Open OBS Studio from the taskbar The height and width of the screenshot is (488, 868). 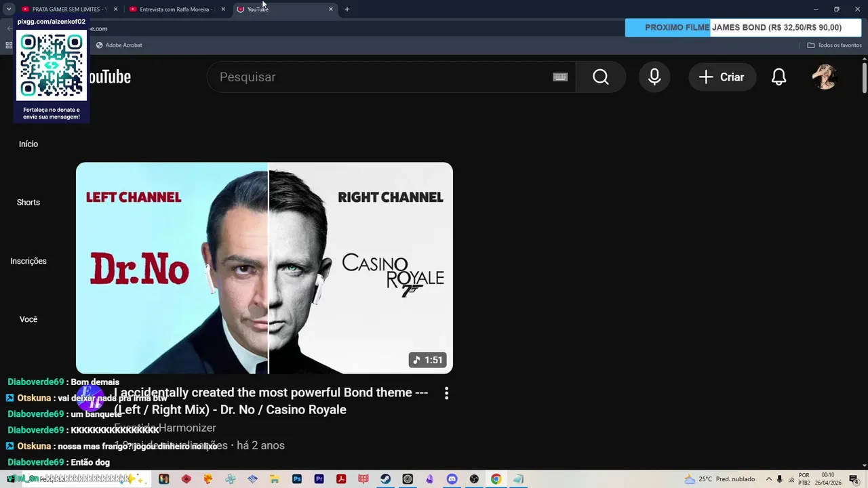coord(474,479)
